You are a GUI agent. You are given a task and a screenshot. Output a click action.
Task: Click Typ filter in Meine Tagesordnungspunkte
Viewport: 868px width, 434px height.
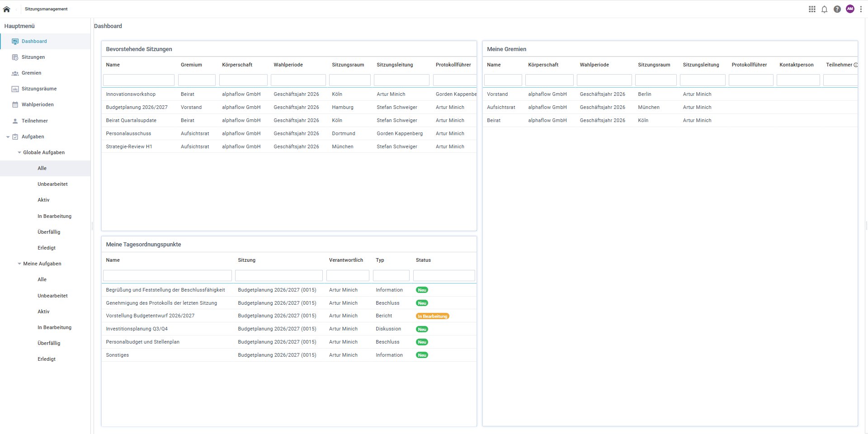(391, 276)
